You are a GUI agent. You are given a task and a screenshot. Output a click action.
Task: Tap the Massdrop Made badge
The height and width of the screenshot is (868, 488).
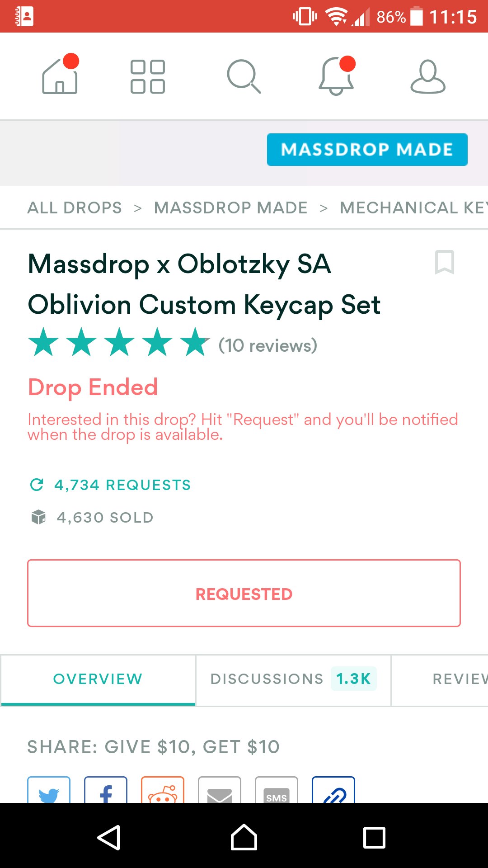click(367, 150)
